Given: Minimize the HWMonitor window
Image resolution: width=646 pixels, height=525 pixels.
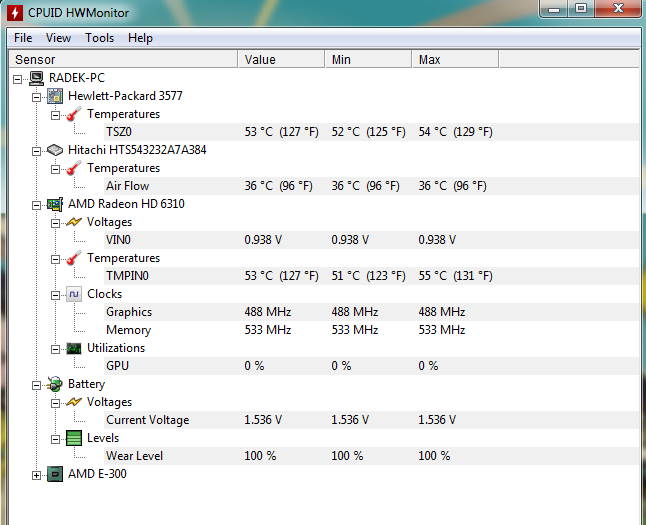Looking at the screenshot, I should [x=554, y=8].
